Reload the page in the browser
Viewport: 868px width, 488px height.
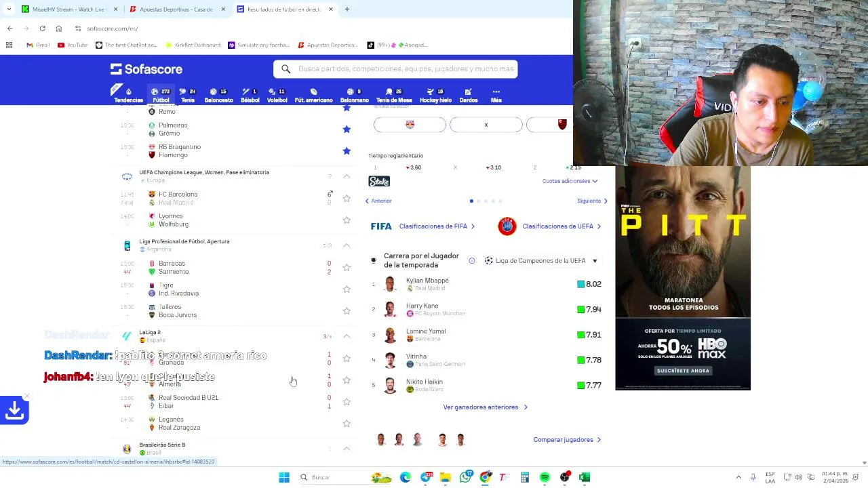42,28
